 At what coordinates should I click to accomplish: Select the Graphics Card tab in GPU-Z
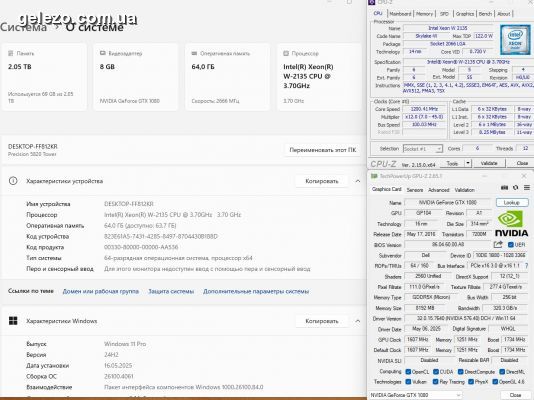coord(387,189)
